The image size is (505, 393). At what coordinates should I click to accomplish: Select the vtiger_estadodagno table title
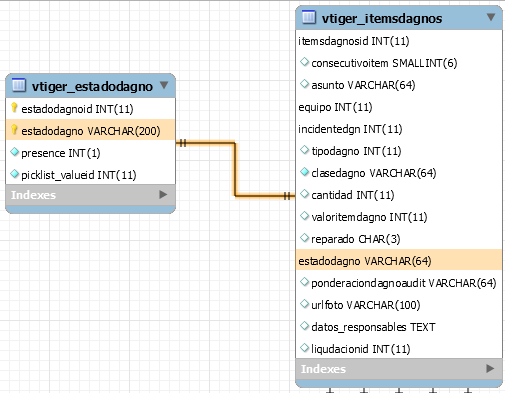pos(92,86)
